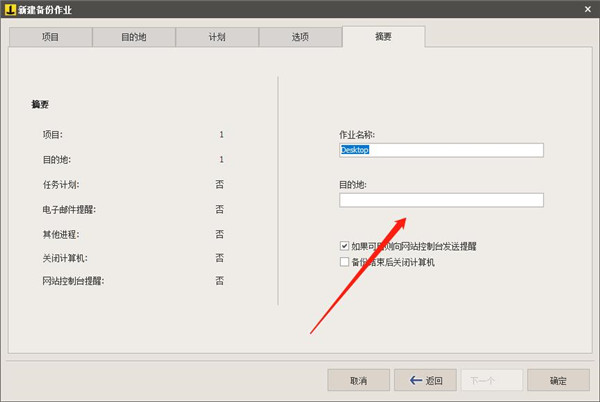Viewport: 600px width, 402px height.
Task: Click the 取消 button
Action: 359,380
